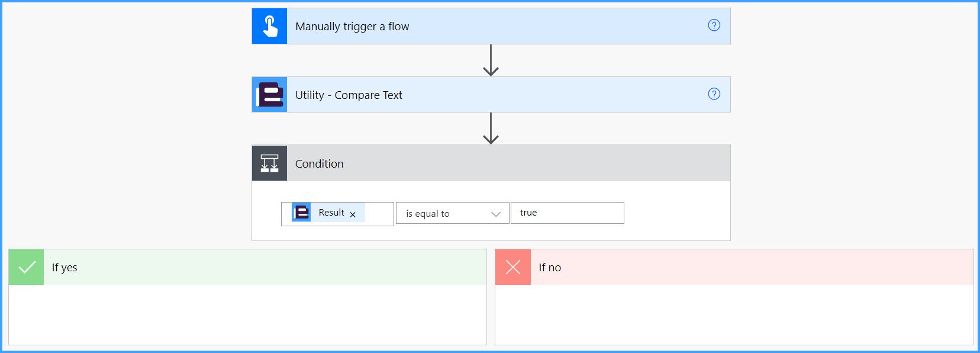Screen dimensions: 980x353
Task: Click the red X icon on If no
Action: [513, 268]
